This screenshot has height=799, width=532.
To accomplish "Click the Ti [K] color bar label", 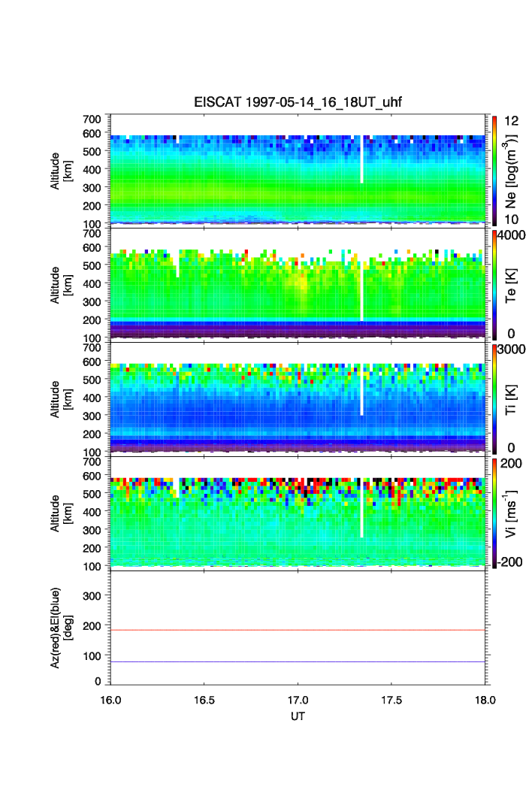I will click(x=511, y=400).
